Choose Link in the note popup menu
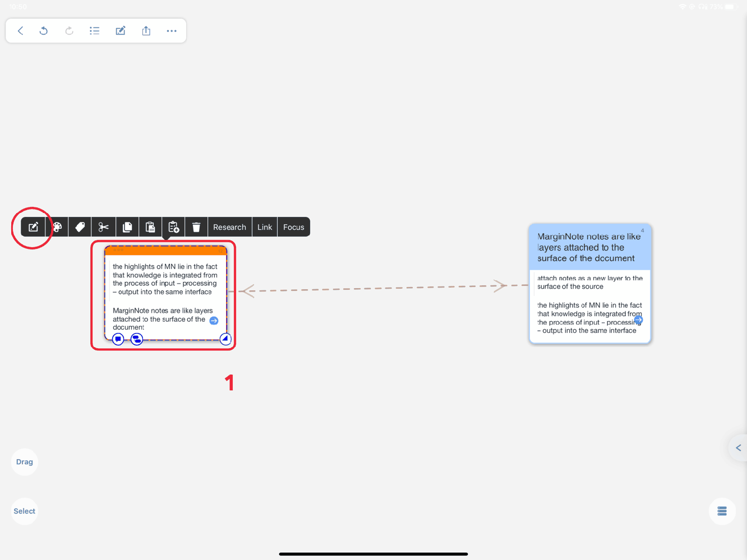Screen dimensions: 747x560 click(x=265, y=227)
